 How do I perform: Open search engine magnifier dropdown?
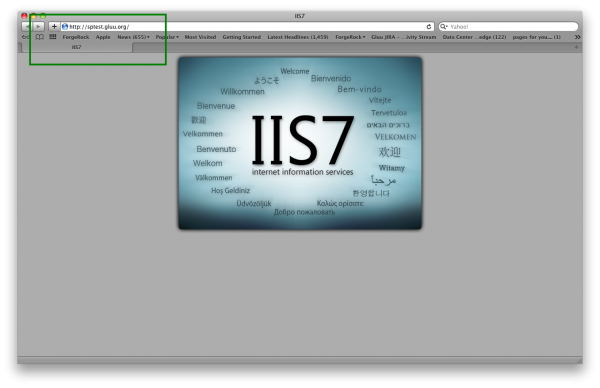[444, 26]
